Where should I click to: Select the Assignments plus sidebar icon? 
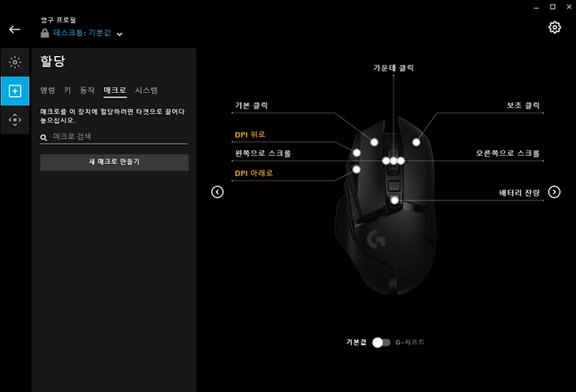tap(15, 91)
